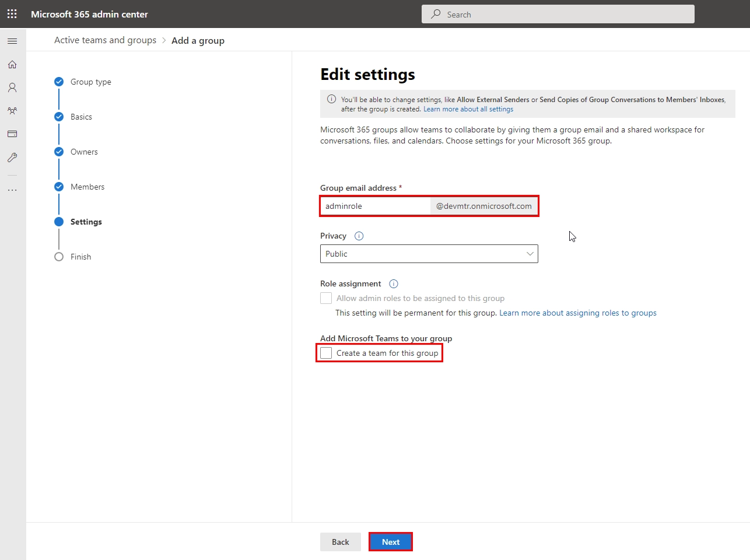750x560 pixels.
Task: Click the banner information icon
Action: [331, 99]
